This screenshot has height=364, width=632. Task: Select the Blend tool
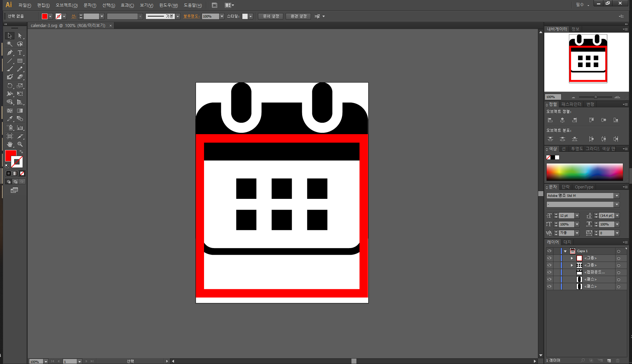tap(20, 119)
